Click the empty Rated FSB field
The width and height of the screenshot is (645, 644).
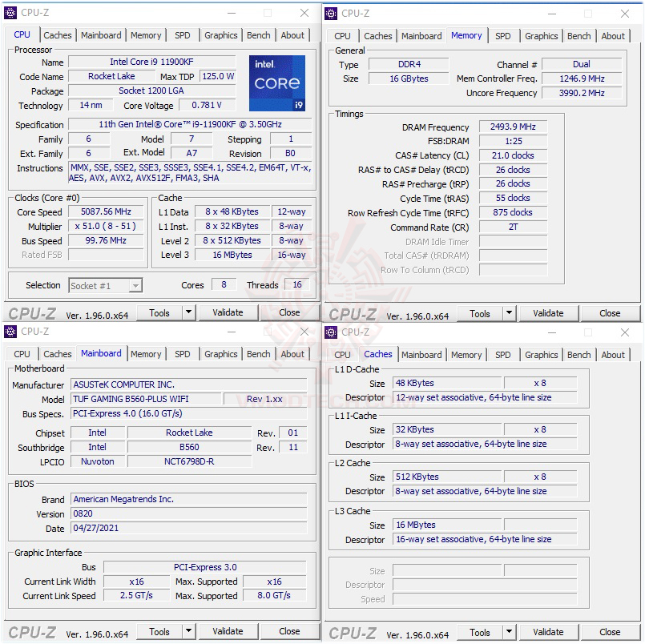pos(106,255)
